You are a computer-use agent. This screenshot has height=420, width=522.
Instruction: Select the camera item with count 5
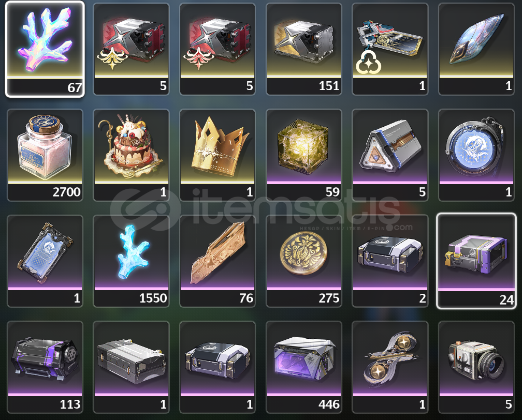point(476,367)
